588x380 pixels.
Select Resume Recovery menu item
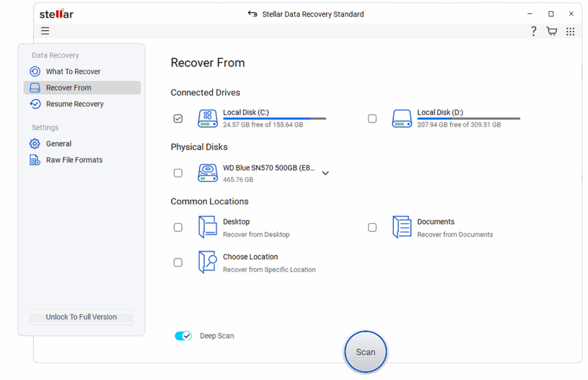coord(82,104)
